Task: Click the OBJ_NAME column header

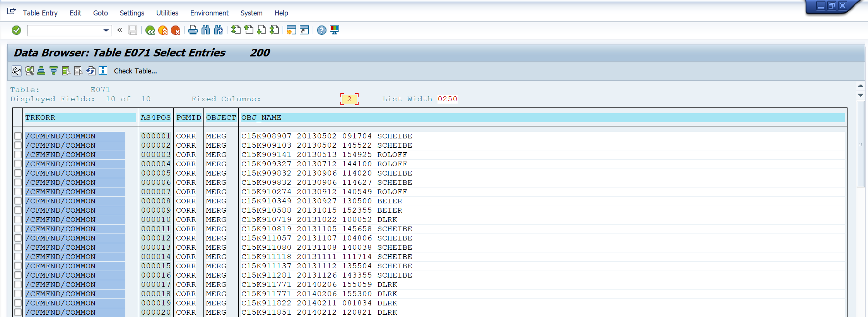Action: point(261,118)
